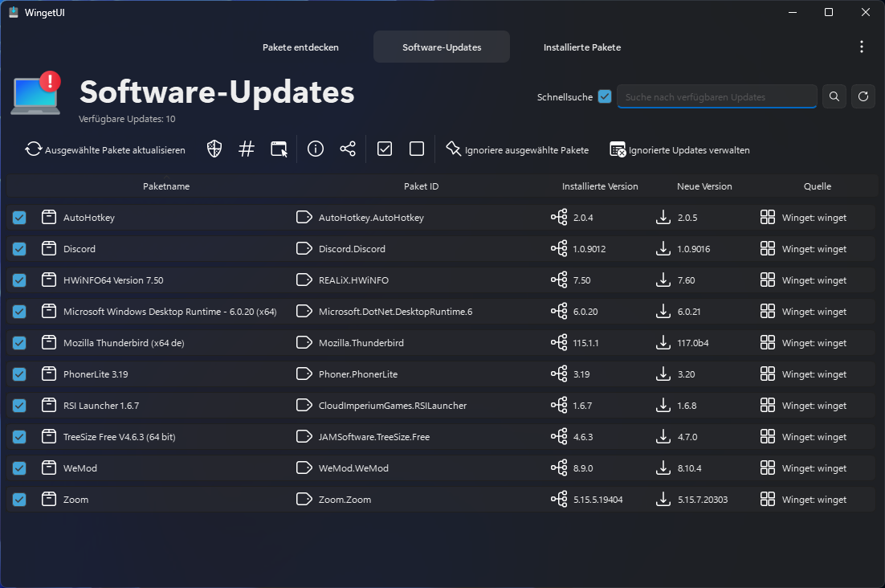Sort by Installierte Version column header
Image resolution: width=885 pixels, height=588 pixels.
click(600, 186)
